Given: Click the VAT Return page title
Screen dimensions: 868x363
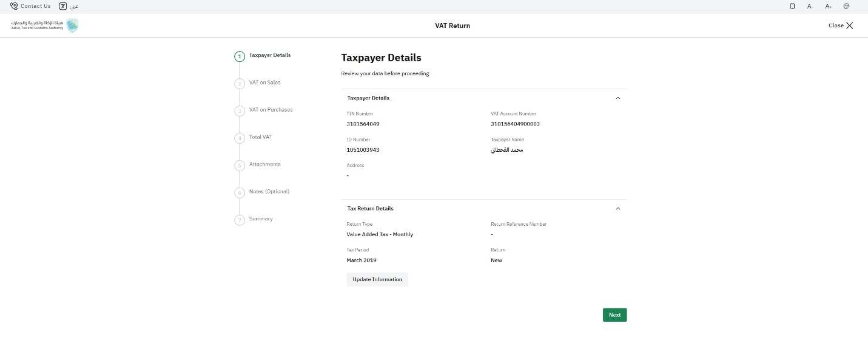Looking at the screenshot, I should pyautogui.click(x=453, y=25).
